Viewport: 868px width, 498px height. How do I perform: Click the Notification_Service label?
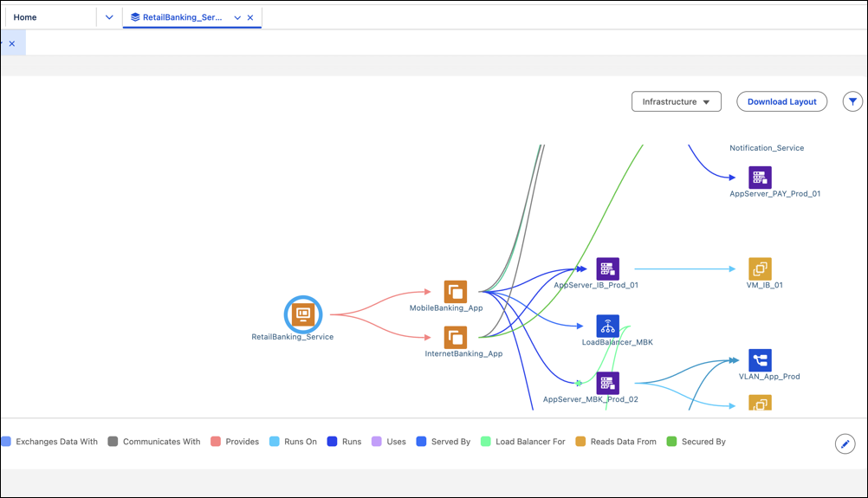[767, 148]
